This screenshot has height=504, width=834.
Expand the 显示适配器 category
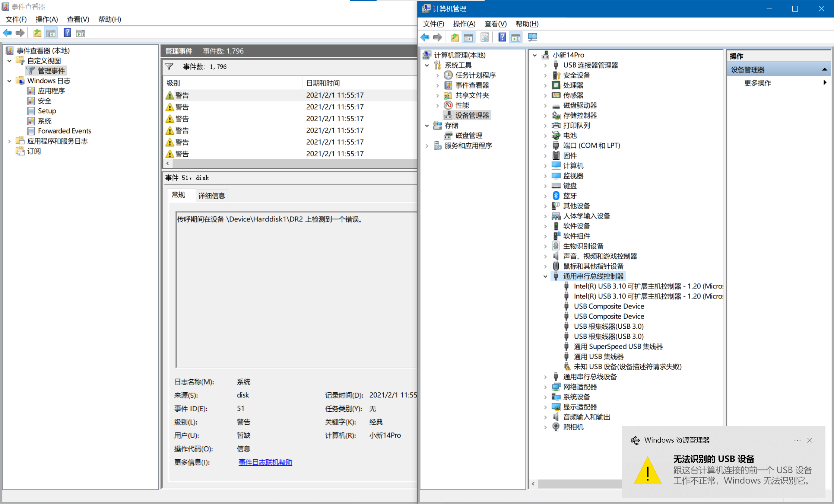coord(545,407)
